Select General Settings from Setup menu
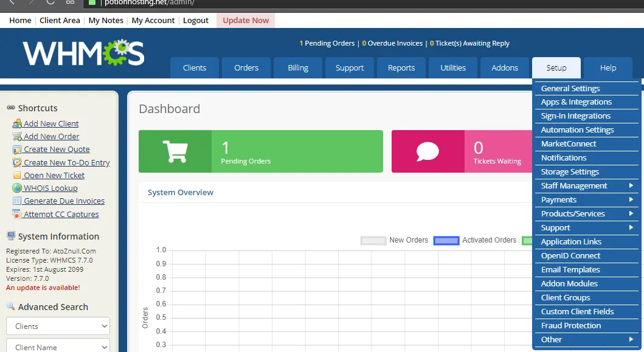This screenshot has height=352, width=644. 570,89
